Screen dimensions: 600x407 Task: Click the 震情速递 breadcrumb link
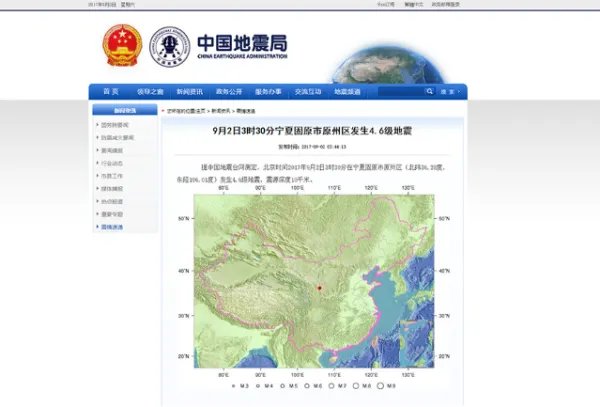coord(246,111)
